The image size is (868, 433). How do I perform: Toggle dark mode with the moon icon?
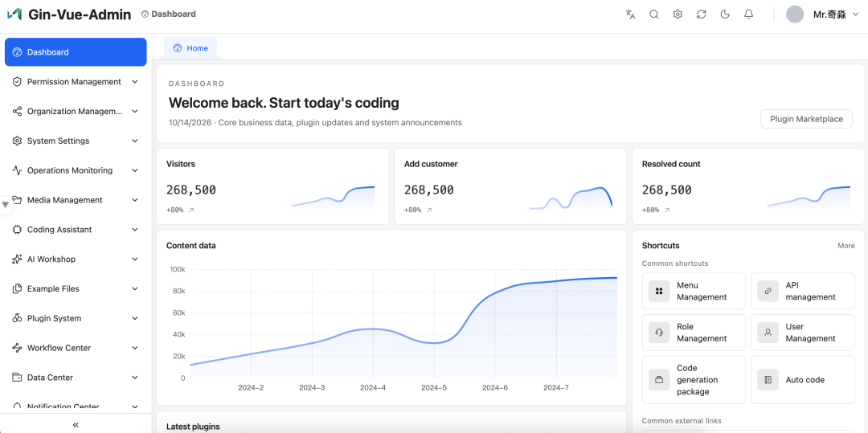click(x=725, y=14)
